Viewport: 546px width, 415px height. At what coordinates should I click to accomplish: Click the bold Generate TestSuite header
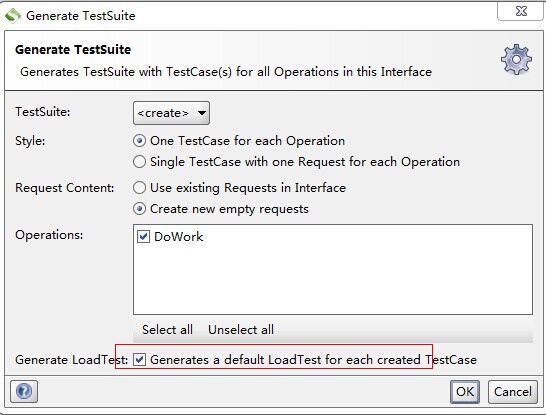point(73,49)
